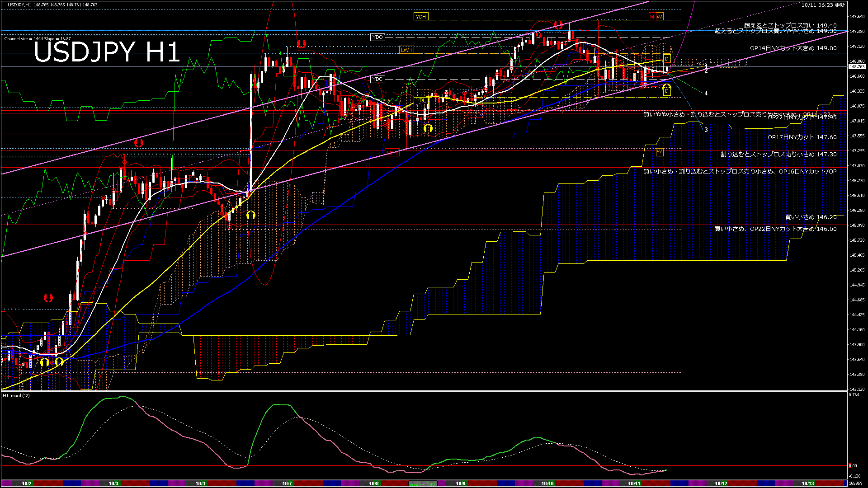This screenshot has height=488, width=868.
Task: Click the YDH level label
Action: tap(420, 17)
